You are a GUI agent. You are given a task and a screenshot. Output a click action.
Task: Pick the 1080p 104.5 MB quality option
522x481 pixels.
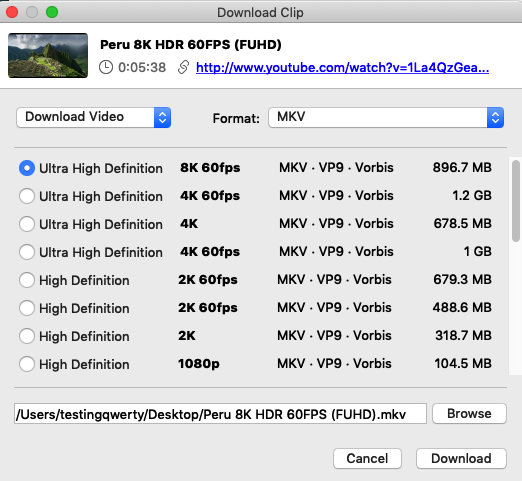(x=27, y=364)
